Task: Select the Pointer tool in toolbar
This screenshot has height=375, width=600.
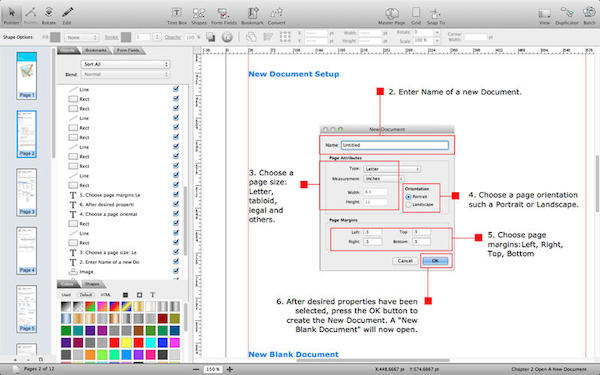Action: 11,15
